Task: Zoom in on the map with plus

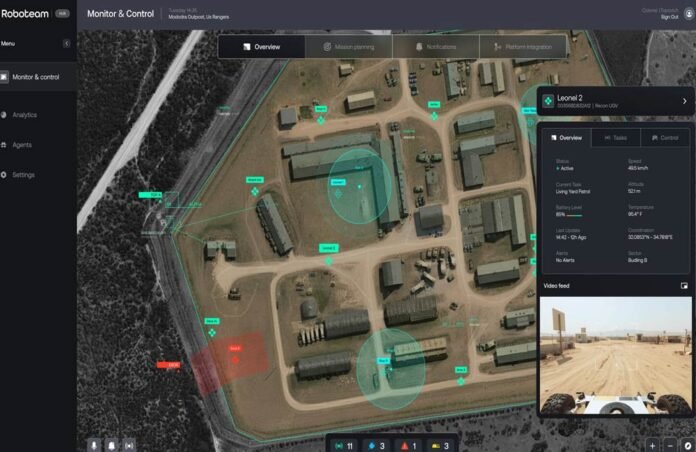Action: pyautogui.click(x=652, y=443)
